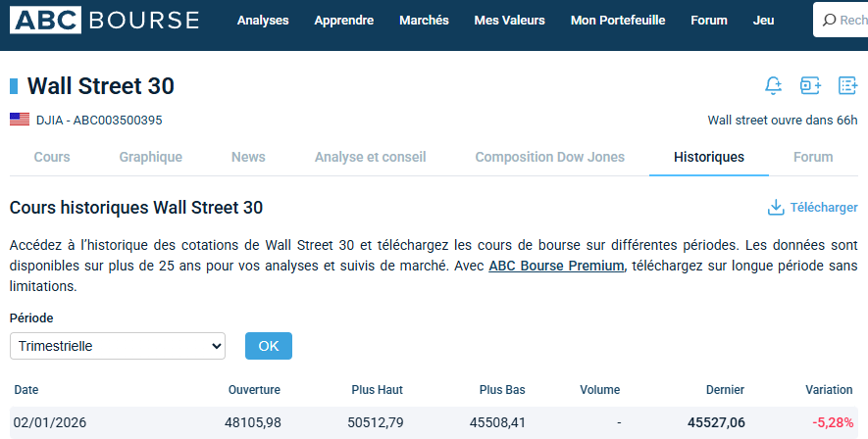Open the Analyses menu
868x439 pixels.
(x=263, y=21)
